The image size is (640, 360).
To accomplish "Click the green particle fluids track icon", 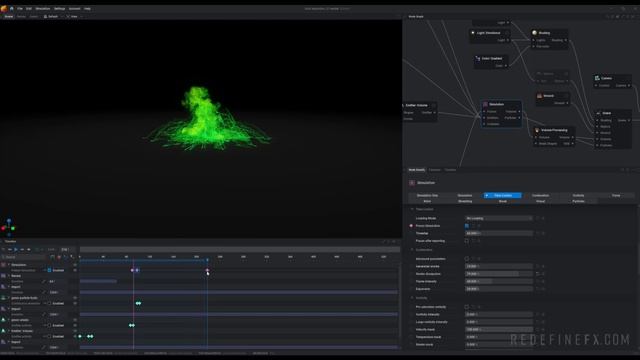I will point(3,298).
